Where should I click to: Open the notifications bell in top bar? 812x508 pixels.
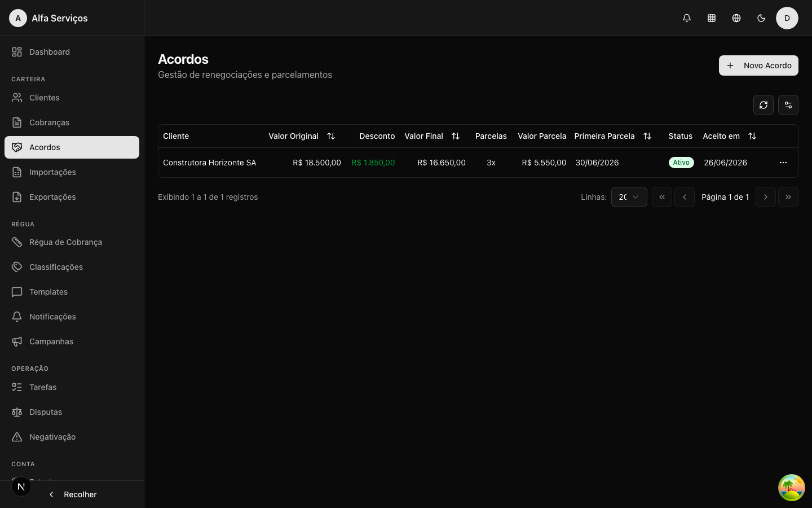[687, 18]
